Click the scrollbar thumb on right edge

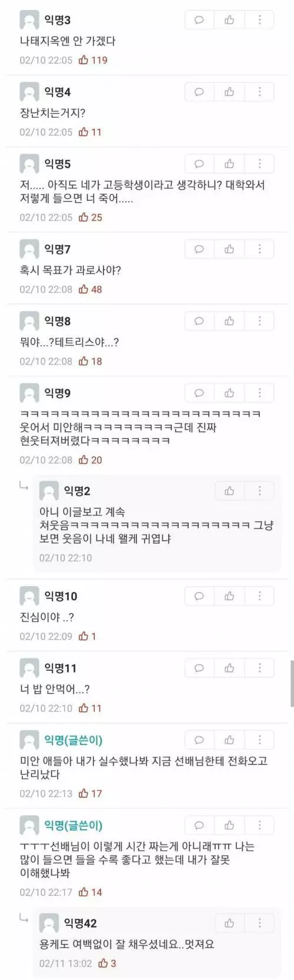click(292, 683)
